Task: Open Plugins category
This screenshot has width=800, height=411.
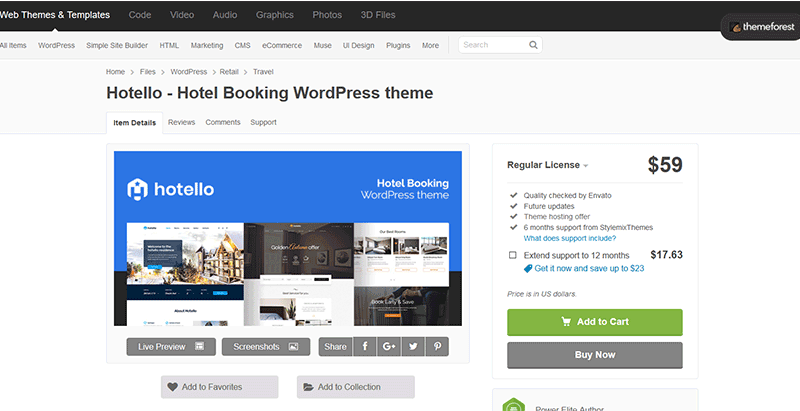Action: point(398,45)
